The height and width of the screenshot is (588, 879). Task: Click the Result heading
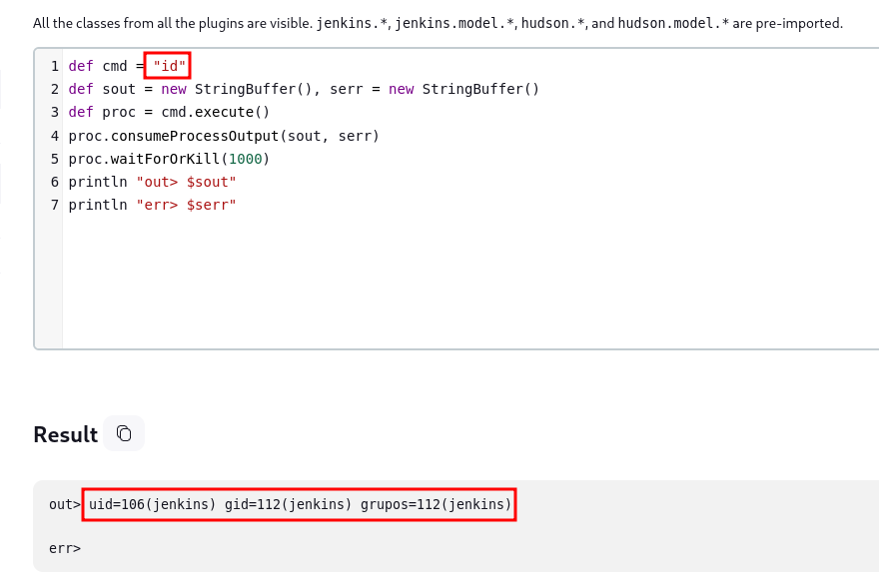click(x=65, y=435)
